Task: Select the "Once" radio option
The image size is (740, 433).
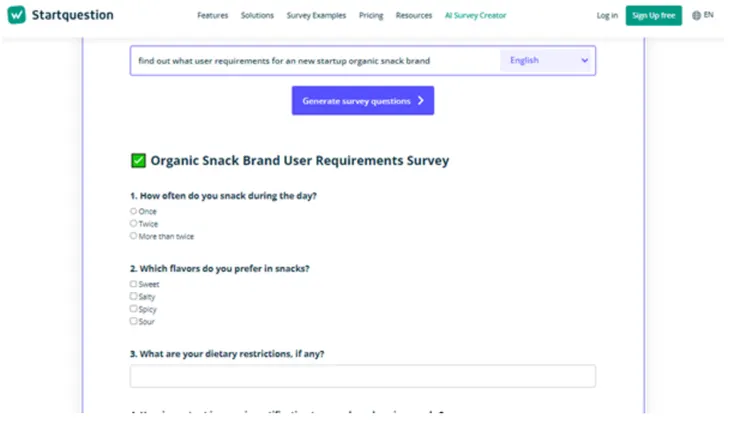Action: (134, 211)
